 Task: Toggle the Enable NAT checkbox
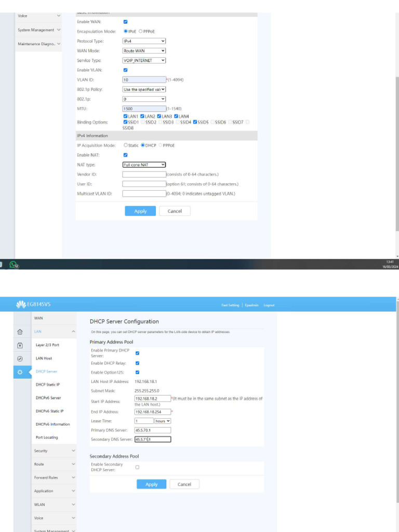point(126,155)
